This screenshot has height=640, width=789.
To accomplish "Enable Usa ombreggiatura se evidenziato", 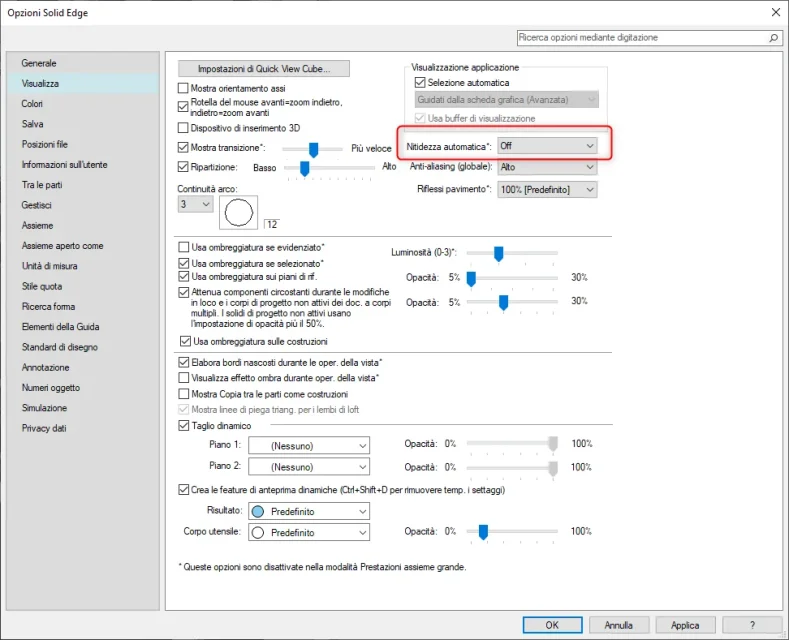I will tap(184, 247).
